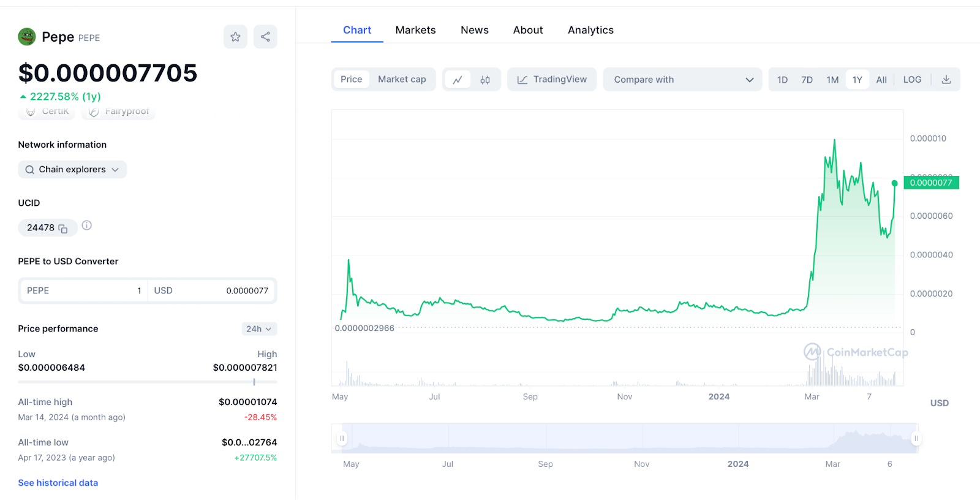Viewport: 980px width, 500px height.
Task: Add Pepe to watchlist with star icon
Action: pos(235,37)
